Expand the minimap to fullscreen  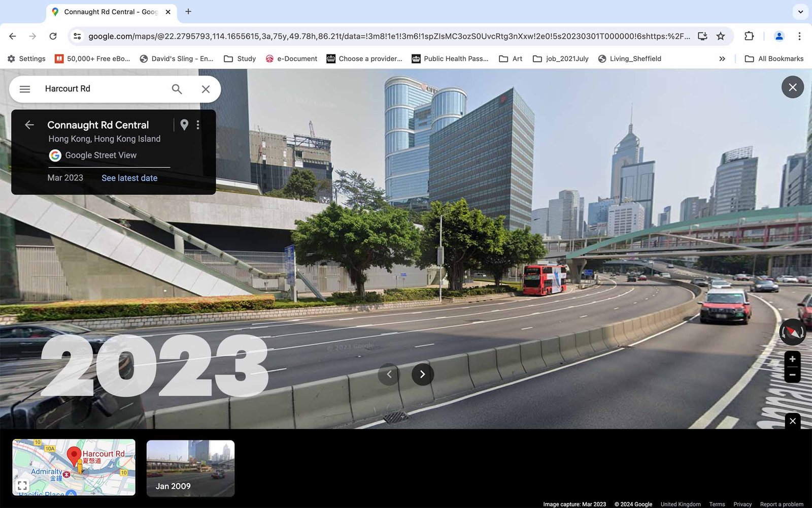22,485
